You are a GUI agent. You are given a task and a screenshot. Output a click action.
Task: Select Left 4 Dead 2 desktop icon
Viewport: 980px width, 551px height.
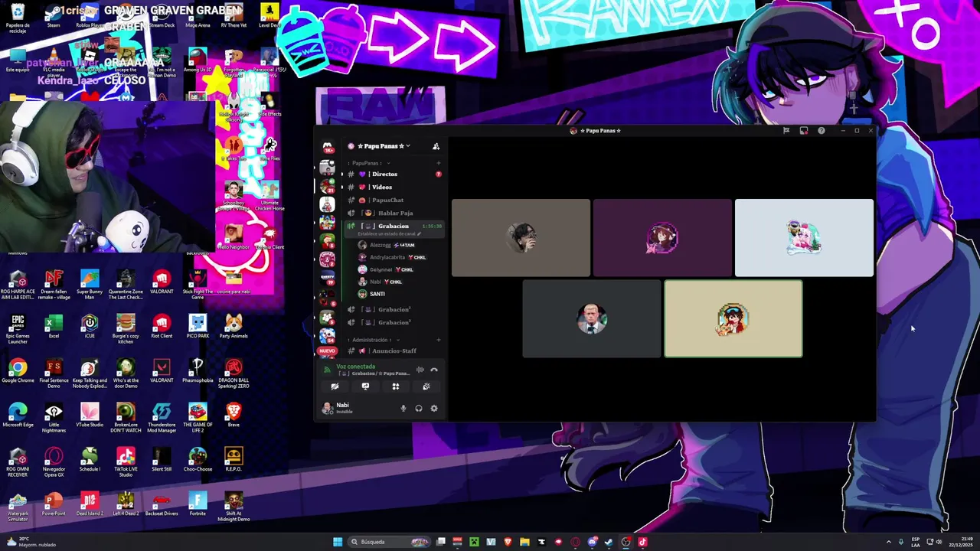[126, 504]
